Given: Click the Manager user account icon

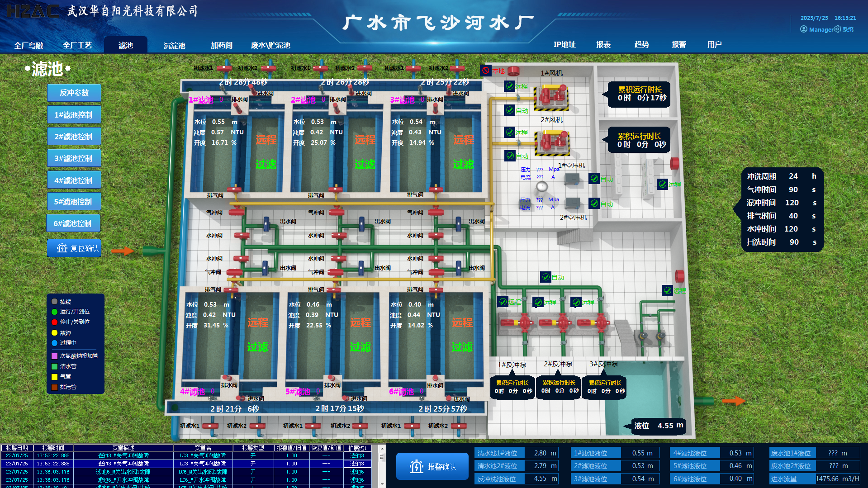Looking at the screenshot, I should click(804, 29).
